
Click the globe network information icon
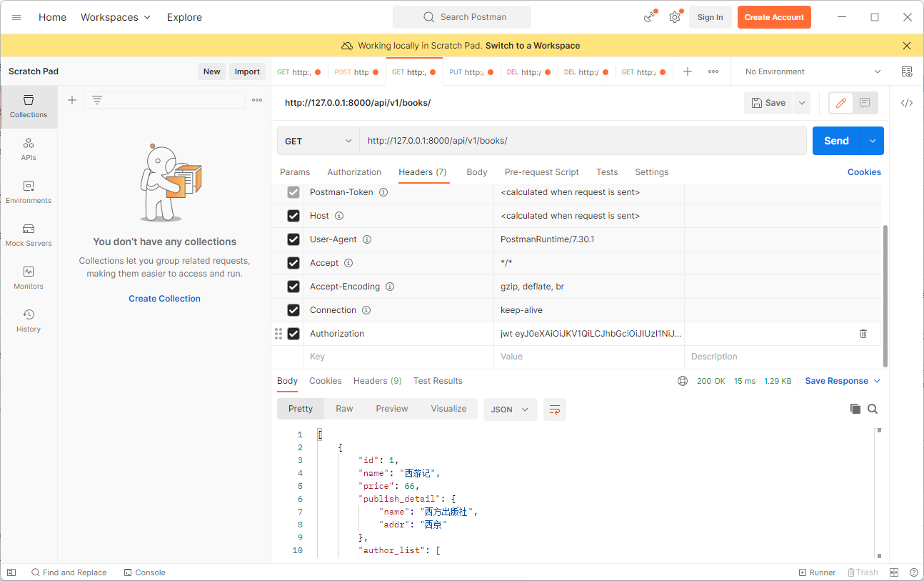click(683, 381)
